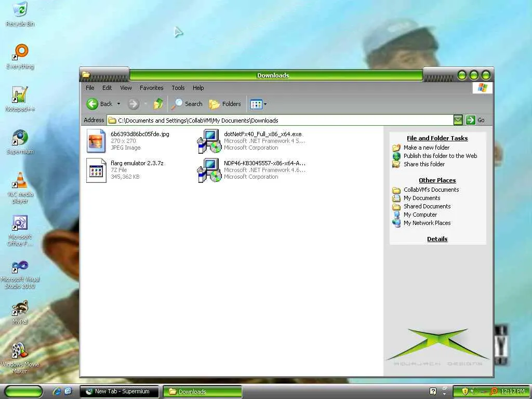This screenshot has width=532, height=399.
Task: Toggle the Folders pane
Action: pyautogui.click(x=225, y=104)
